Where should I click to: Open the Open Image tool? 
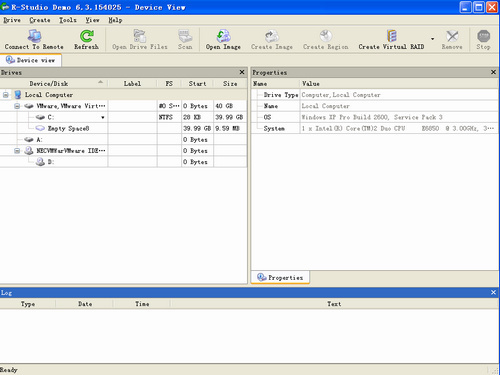click(x=223, y=36)
